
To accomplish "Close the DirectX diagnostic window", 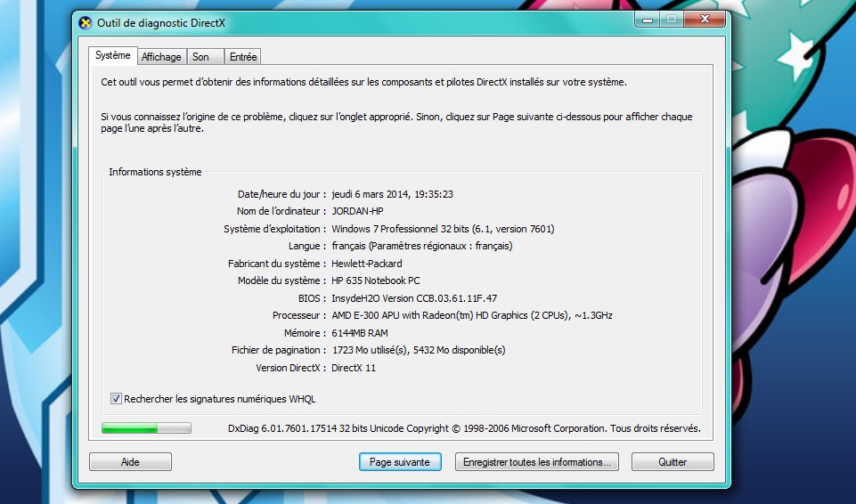I will tap(705, 19).
